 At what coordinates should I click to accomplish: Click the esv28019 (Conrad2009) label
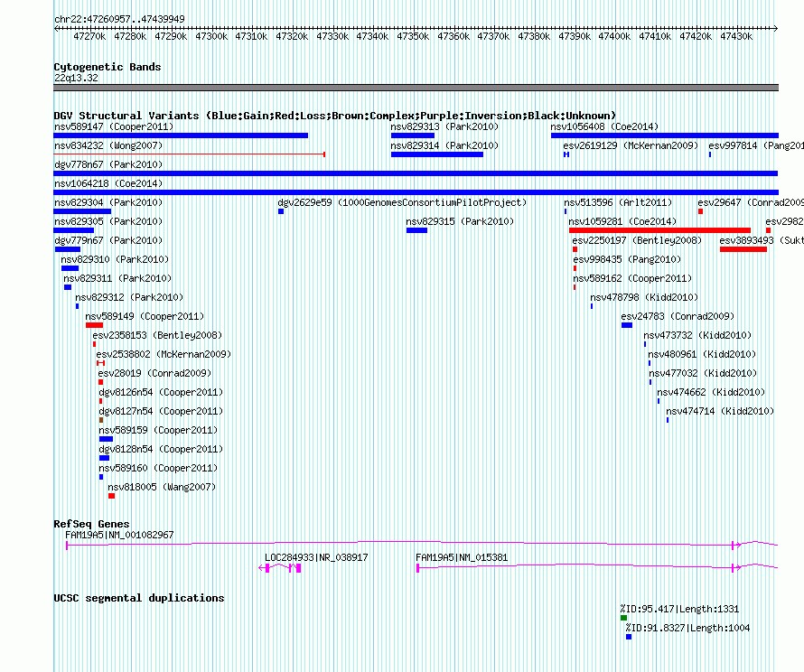[x=154, y=373]
